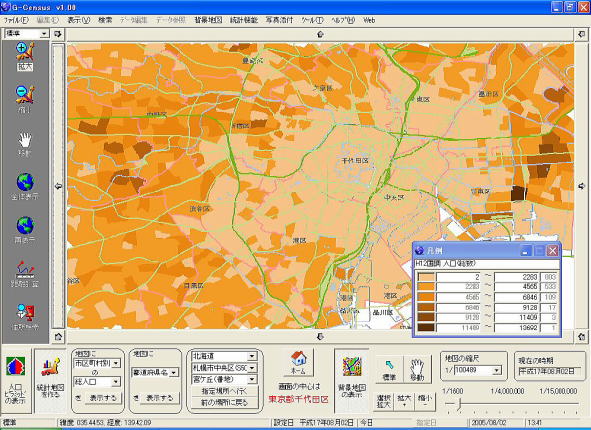Pan map right with right-edge arrow
This screenshot has width=591, height=430.
(x=581, y=186)
